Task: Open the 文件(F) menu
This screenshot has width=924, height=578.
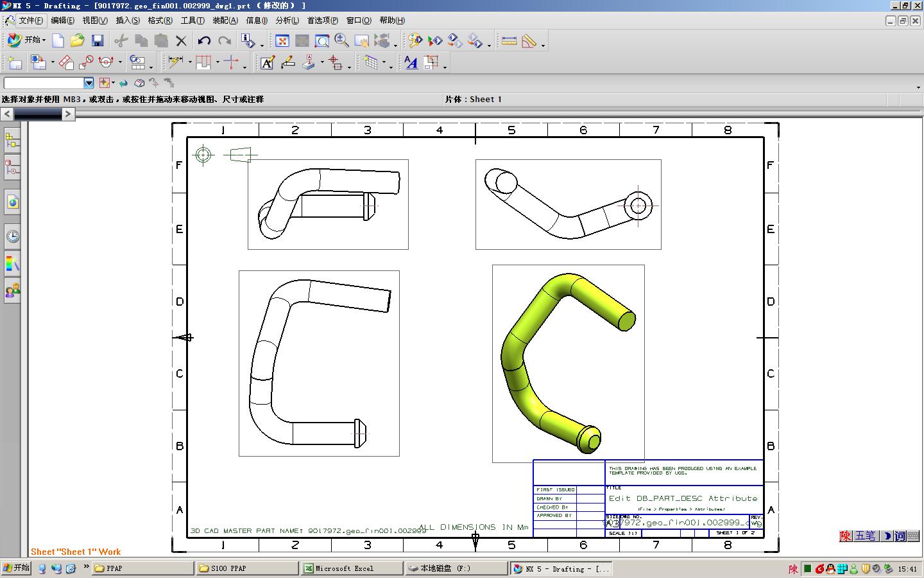Action: pos(31,21)
